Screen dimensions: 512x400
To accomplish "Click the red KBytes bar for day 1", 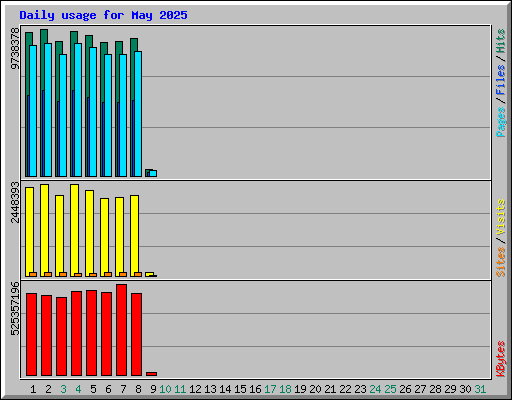I will [31, 334].
